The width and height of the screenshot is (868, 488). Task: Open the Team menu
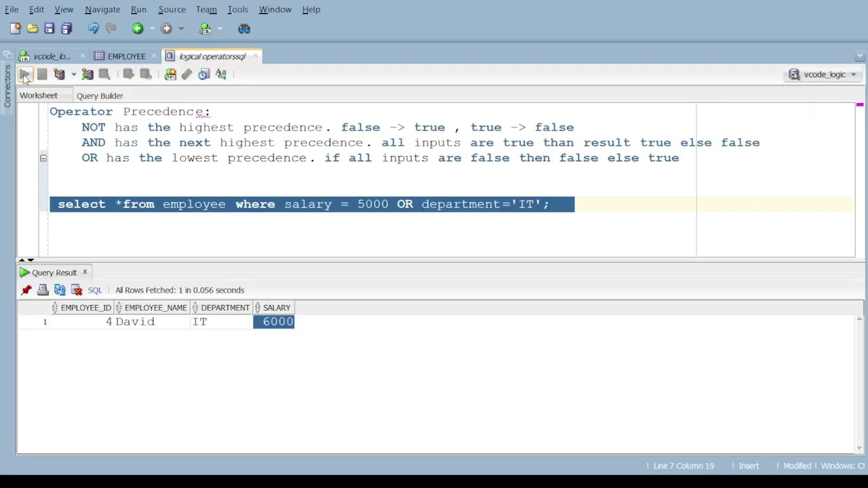pos(206,9)
